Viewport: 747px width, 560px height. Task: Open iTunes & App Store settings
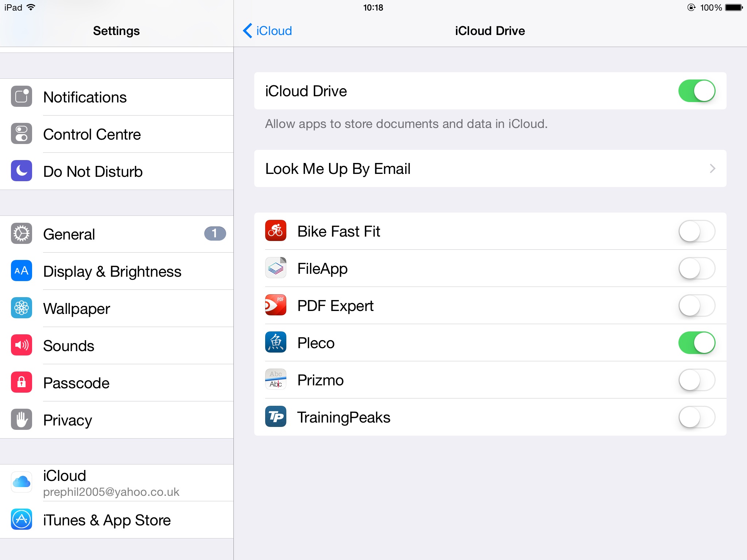point(117,520)
